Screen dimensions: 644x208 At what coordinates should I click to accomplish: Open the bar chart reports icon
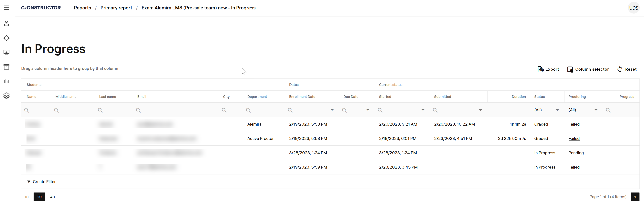pyautogui.click(x=6, y=81)
